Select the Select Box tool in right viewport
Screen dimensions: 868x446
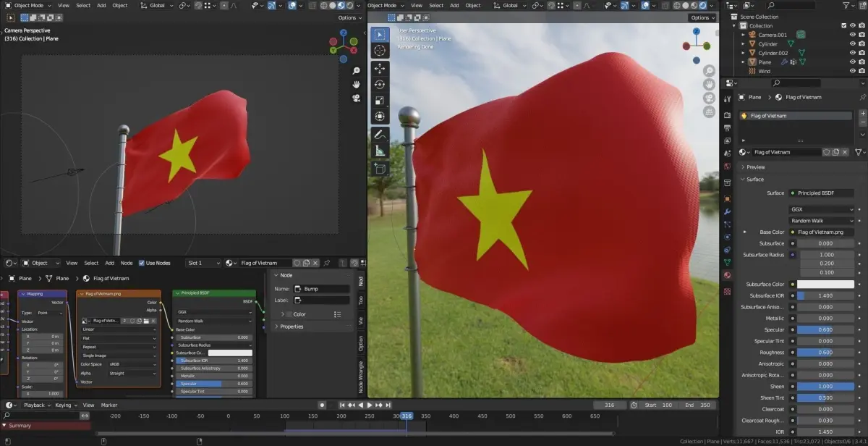click(380, 35)
